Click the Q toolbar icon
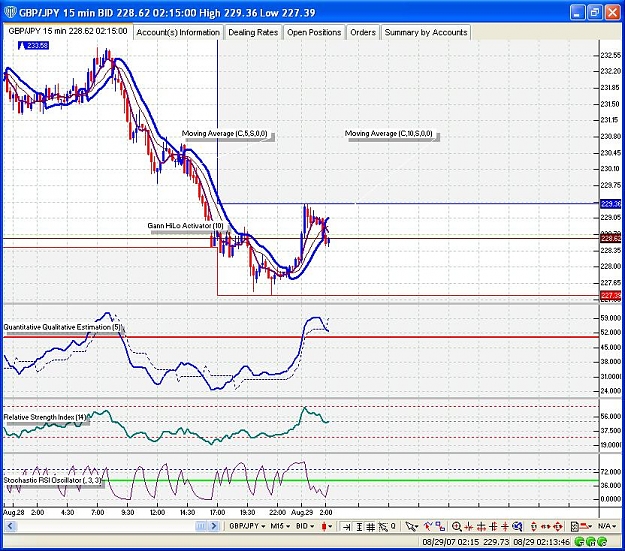Image resolution: width=625 pixels, height=551 pixels. click(393, 526)
